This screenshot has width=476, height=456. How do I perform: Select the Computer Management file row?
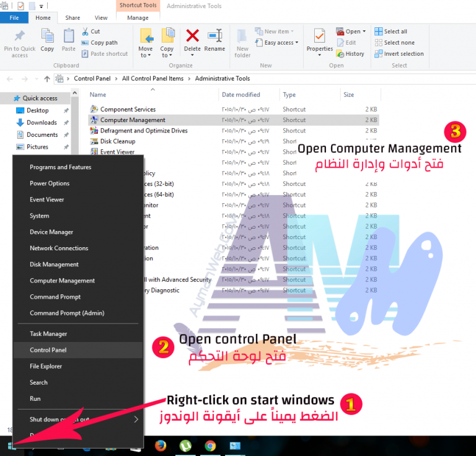pos(234,120)
